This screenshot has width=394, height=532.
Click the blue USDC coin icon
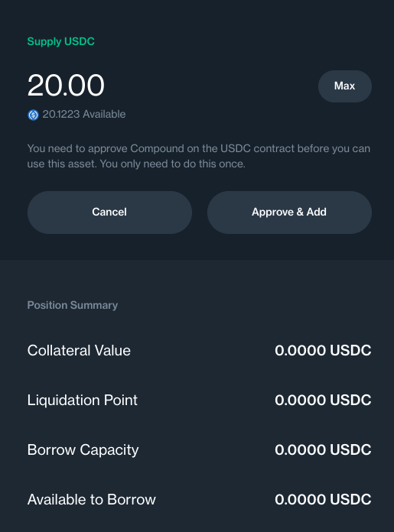coord(33,115)
